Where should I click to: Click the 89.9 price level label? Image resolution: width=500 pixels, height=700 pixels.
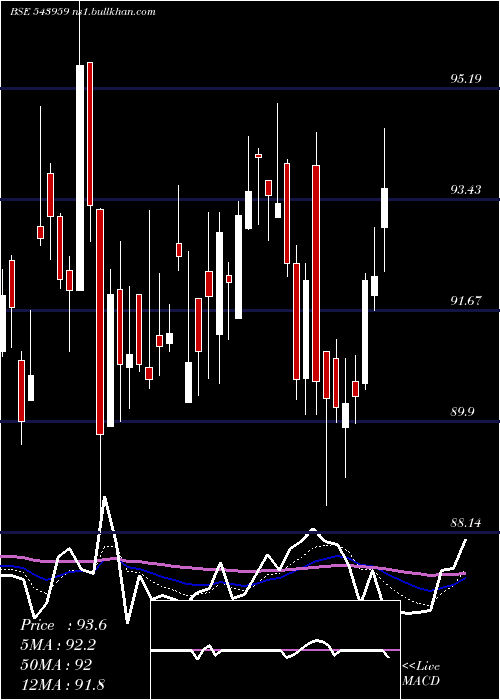pos(462,412)
